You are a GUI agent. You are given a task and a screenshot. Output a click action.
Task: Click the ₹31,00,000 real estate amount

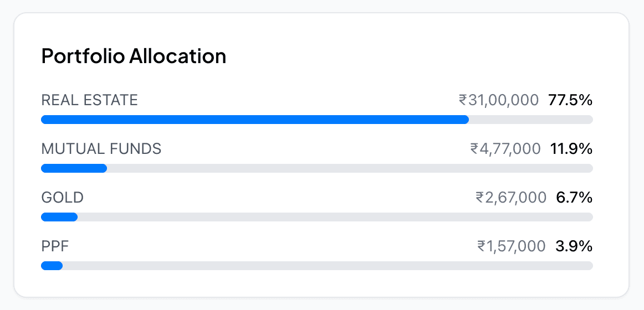499,100
